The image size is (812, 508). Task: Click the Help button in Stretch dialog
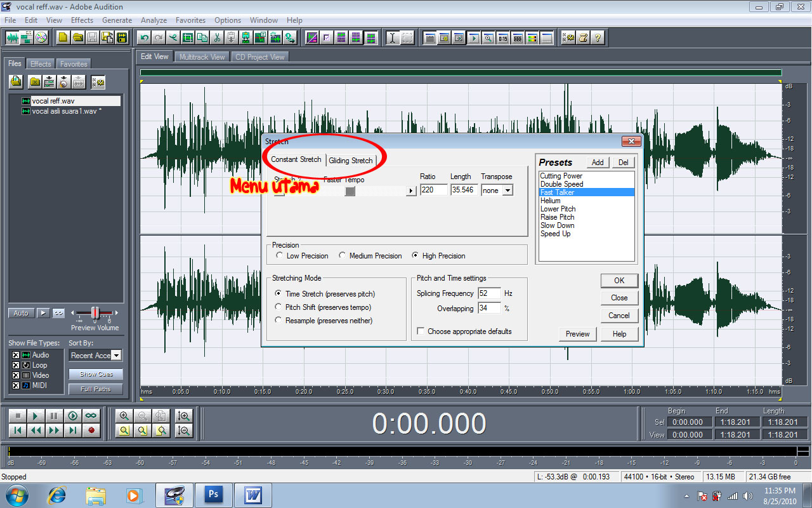(620, 334)
